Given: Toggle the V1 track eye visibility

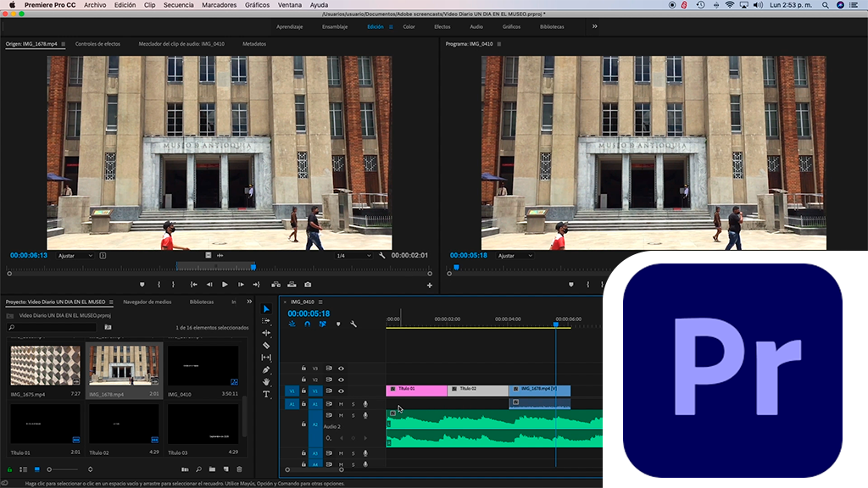Looking at the screenshot, I should 342,391.
